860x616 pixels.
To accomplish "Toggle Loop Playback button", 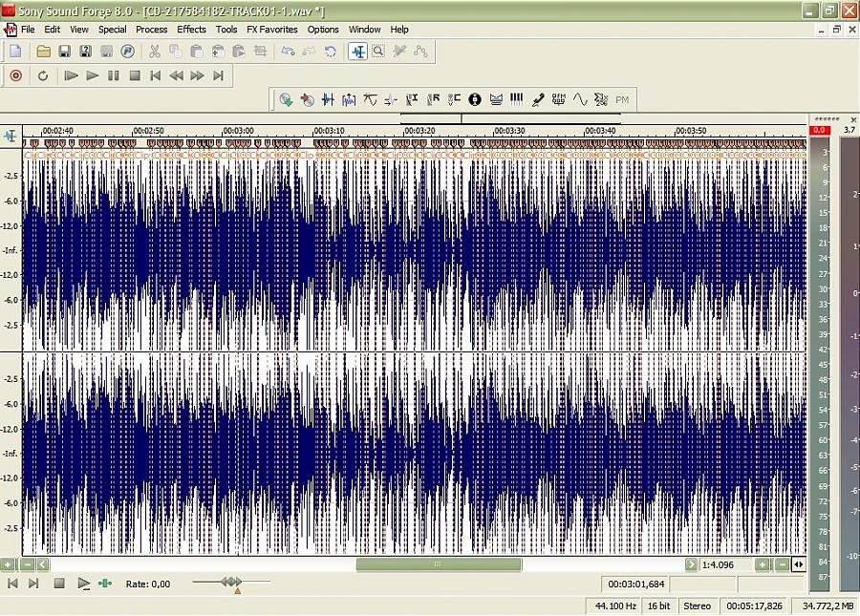I will (43, 75).
